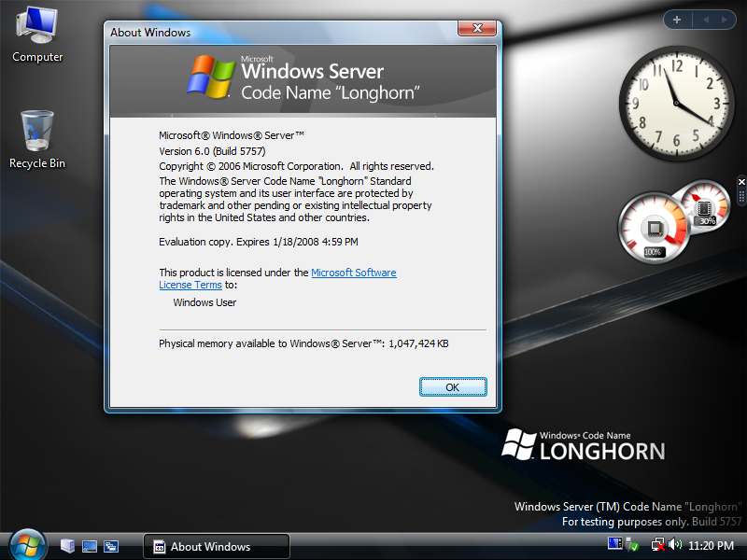
Task: Select the Recycle Bin desktop icon
Action: pyautogui.click(x=37, y=139)
